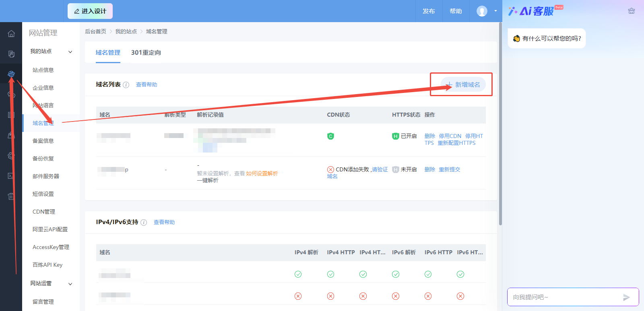The image size is (644, 311).
Task: Click the pages icon in the dark sidebar
Action: [11, 54]
